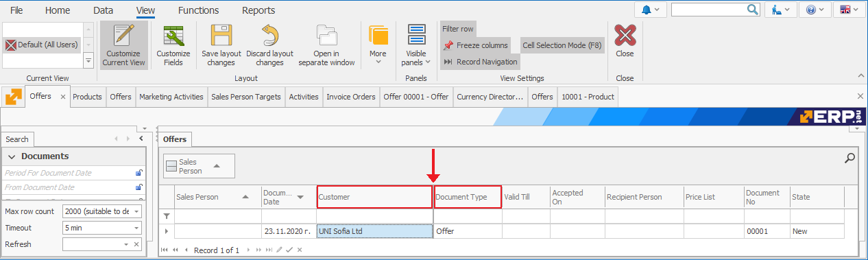
Task: Click the edit pencil in record navigator
Action: pyautogui.click(x=280, y=250)
